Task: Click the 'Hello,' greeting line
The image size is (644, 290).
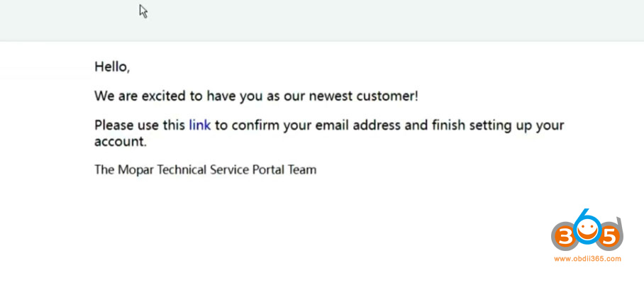Action: tap(112, 67)
